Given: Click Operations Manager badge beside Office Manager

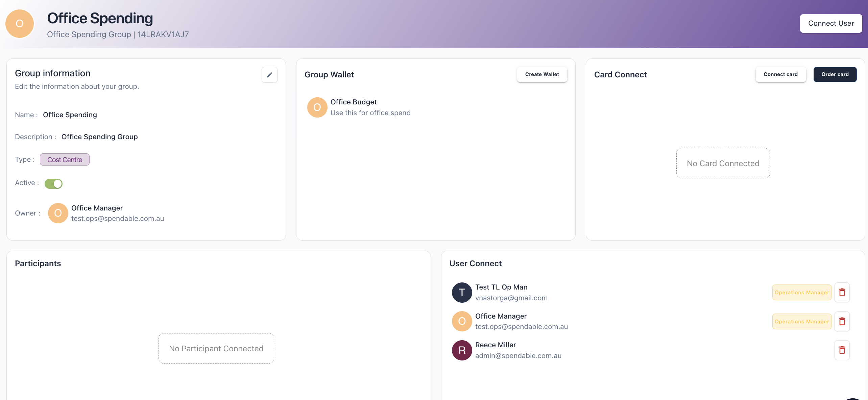Looking at the screenshot, I should [802, 321].
